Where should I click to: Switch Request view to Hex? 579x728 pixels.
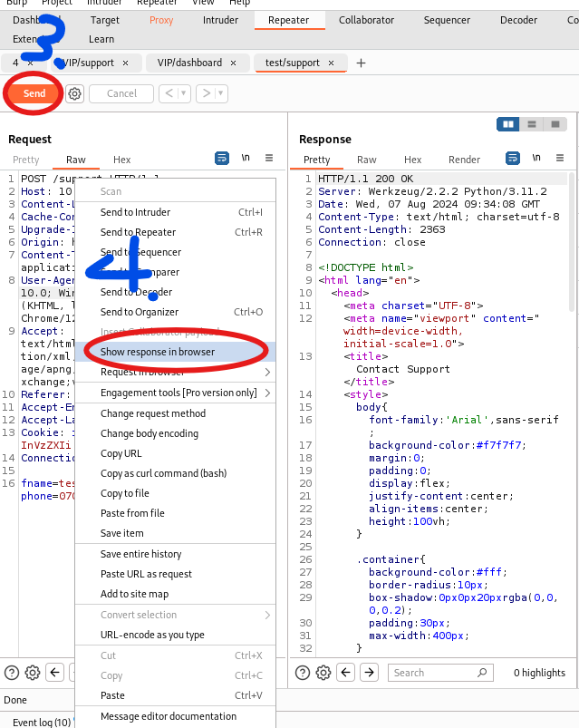pyautogui.click(x=122, y=160)
